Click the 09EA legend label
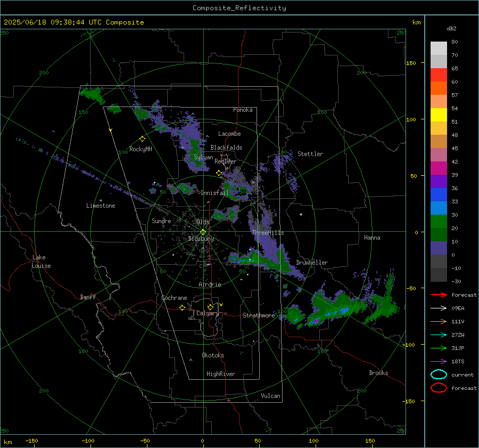Image resolution: width=479 pixels, height=448 pixels. pyautogui.click(x=458, y=308)
